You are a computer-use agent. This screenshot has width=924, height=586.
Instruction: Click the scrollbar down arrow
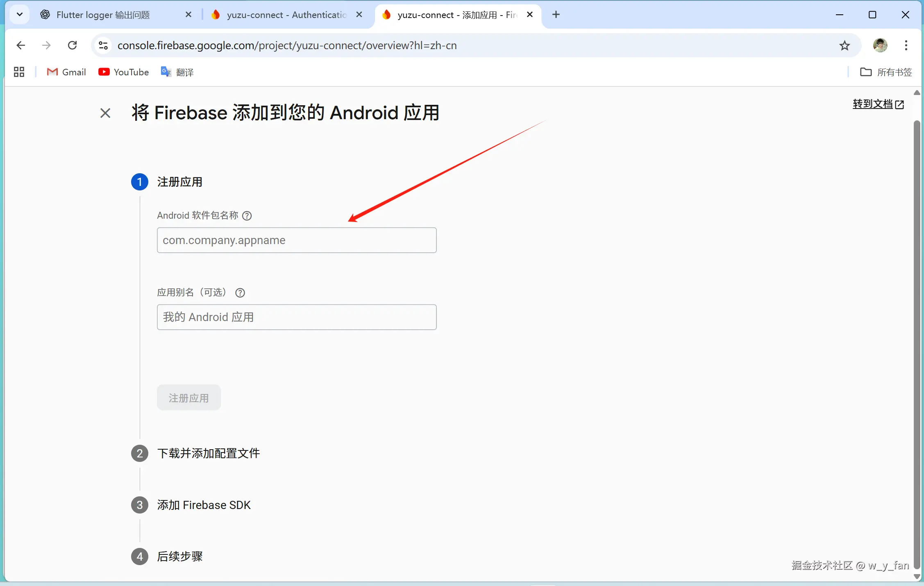tap(917, 577)
